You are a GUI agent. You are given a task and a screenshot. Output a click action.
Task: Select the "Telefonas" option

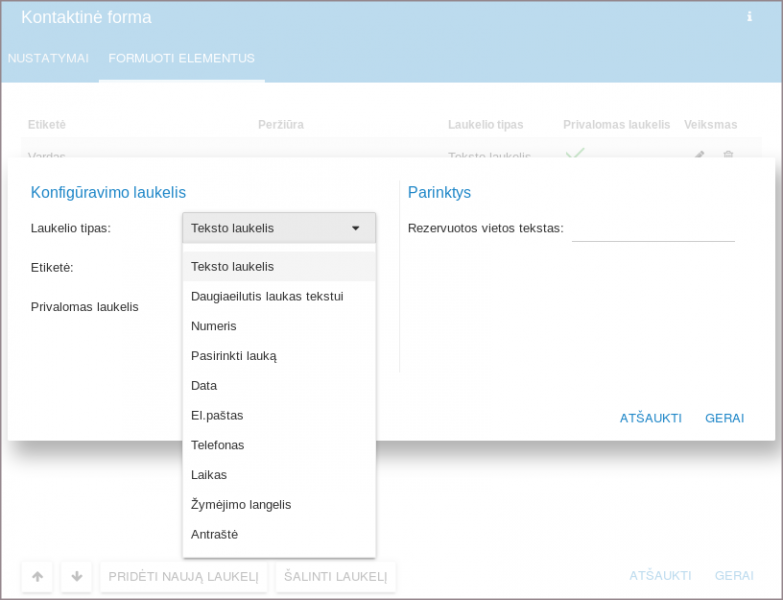tap(218, 445)
